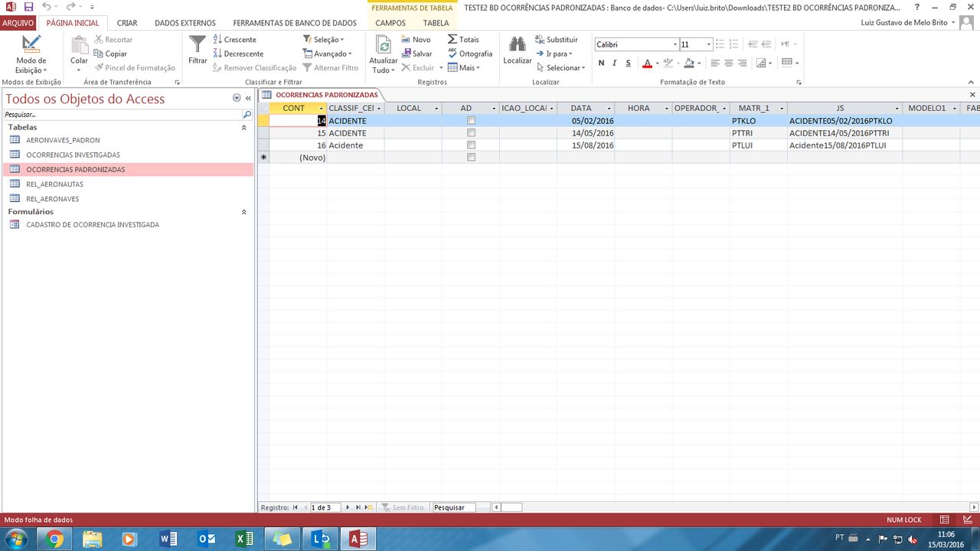
Task: Switch to the TABELA tab
Action: 436,23
